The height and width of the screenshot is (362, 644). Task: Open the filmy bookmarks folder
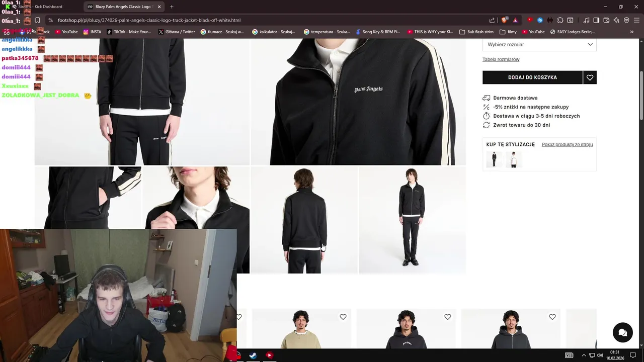click(508, 32)
